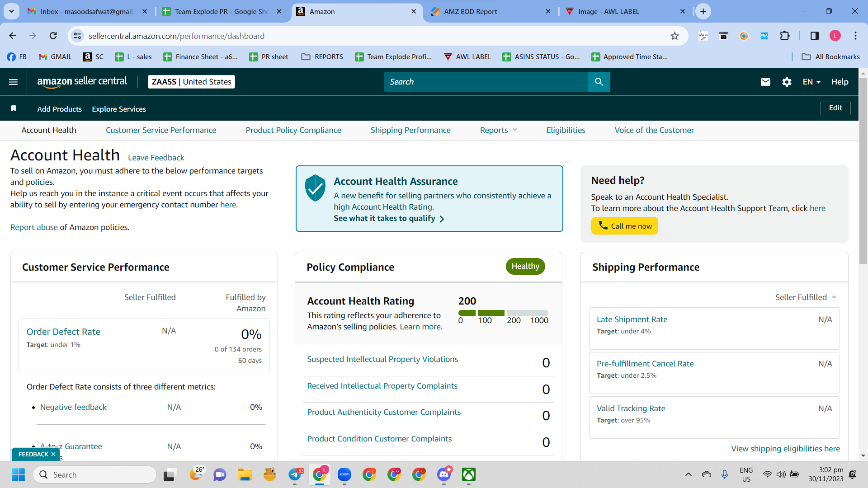Open File Explorer from the taskbar
Screen dimensions: 868x488
(245, 474)
